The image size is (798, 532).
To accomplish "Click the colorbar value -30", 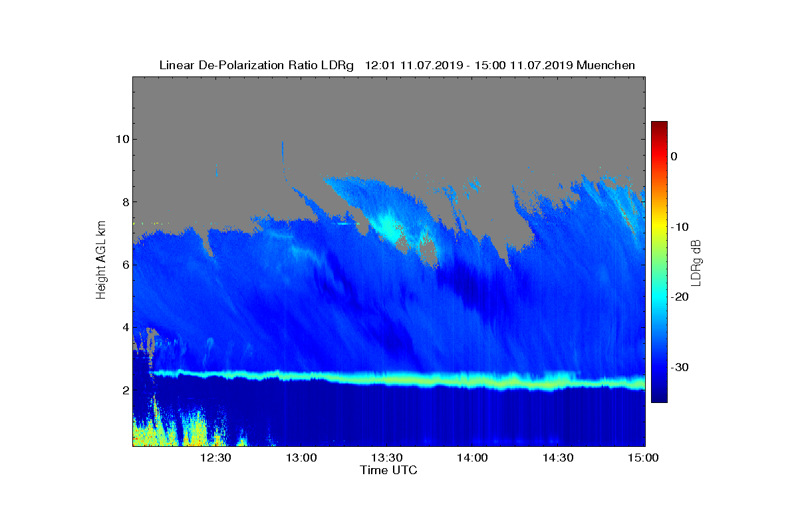I will coord(680,367).
